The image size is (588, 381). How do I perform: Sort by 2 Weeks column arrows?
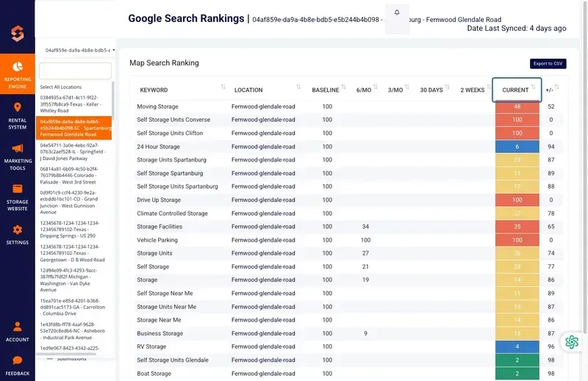click(x=489, y=87)
